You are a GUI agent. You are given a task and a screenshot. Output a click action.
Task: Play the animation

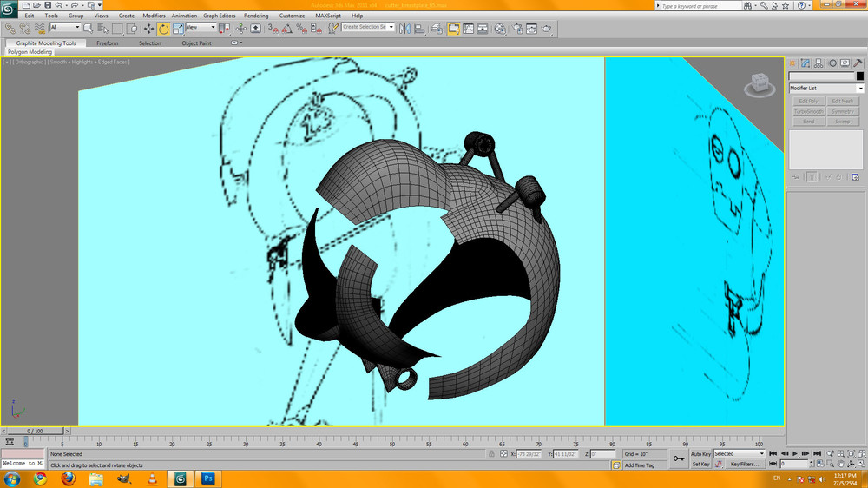click(795, 453)
